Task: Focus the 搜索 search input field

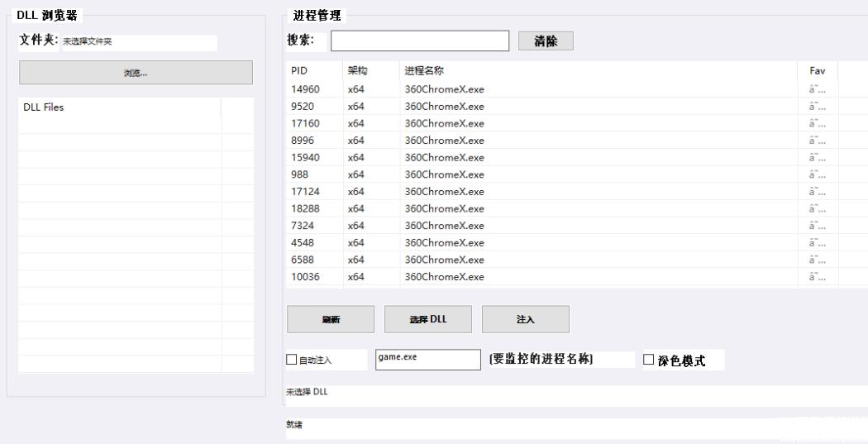Action: [x=420, y=41]
